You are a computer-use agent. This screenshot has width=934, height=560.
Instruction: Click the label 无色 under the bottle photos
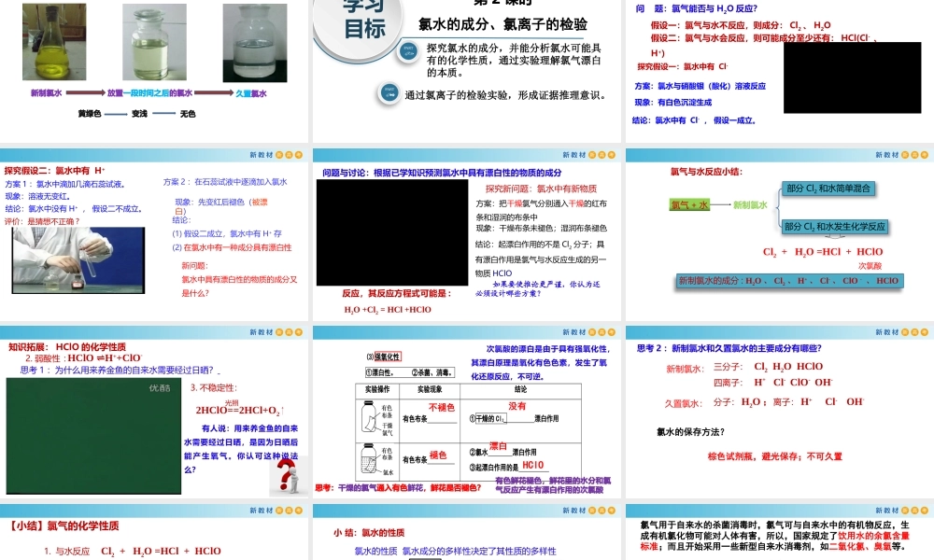click(x=188, y=114)
